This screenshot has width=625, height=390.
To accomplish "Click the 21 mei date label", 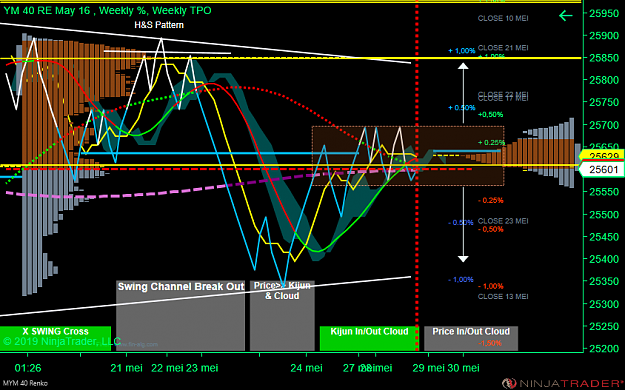I will (x=127, y=368).
